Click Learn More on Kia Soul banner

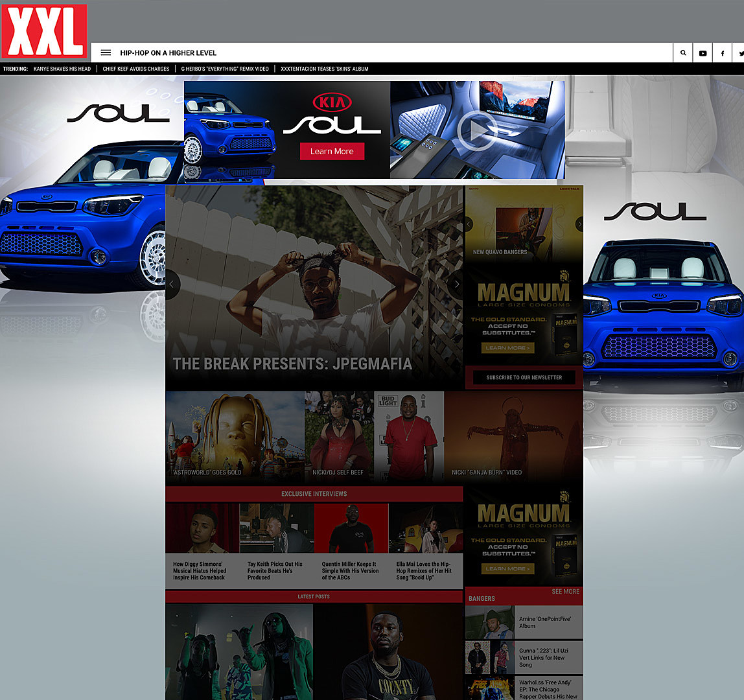[x=332, y=152]
